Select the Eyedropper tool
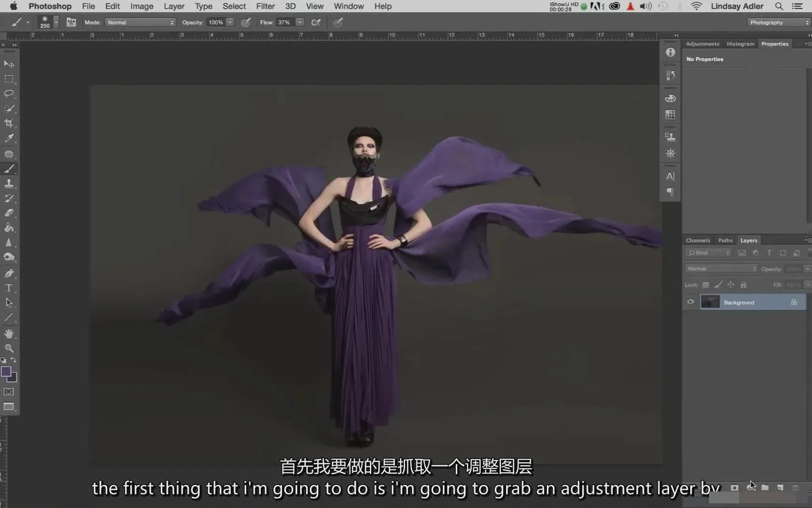This screenshot has width=812, height=508. click(x=9, y=138)
